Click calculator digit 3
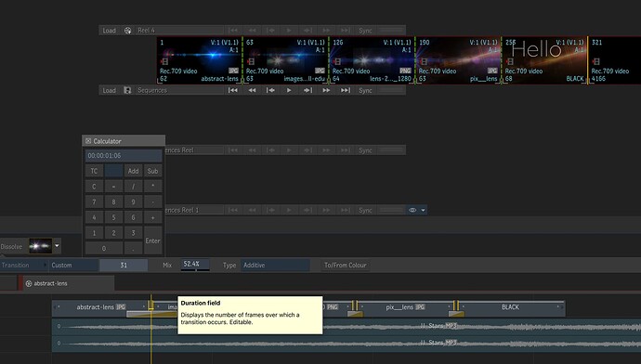Viewport: 641px width, 364px height. click(133, 233)
